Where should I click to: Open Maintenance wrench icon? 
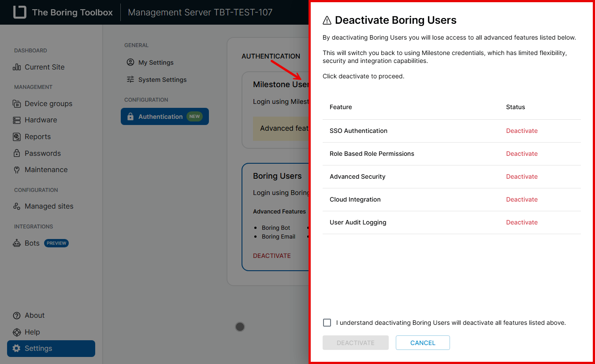coord(17,170)
